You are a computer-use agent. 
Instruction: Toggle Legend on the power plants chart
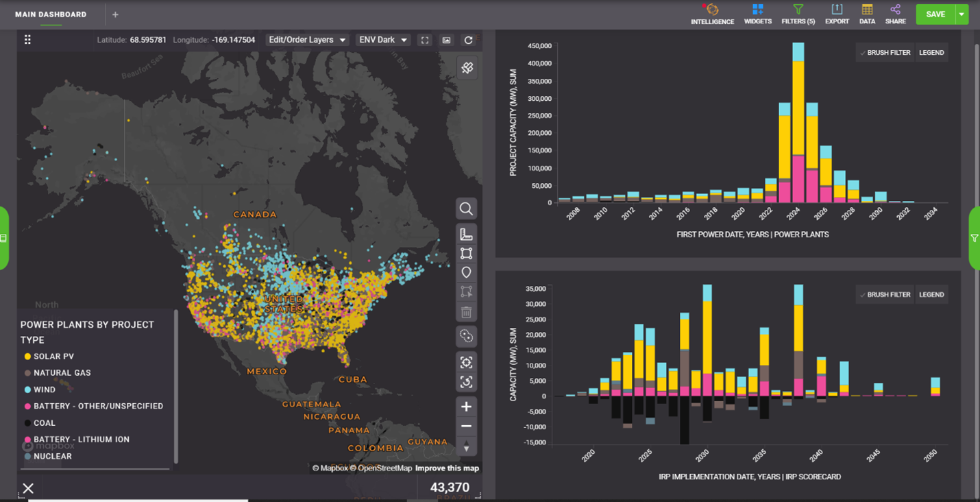(x=931, y=53)
